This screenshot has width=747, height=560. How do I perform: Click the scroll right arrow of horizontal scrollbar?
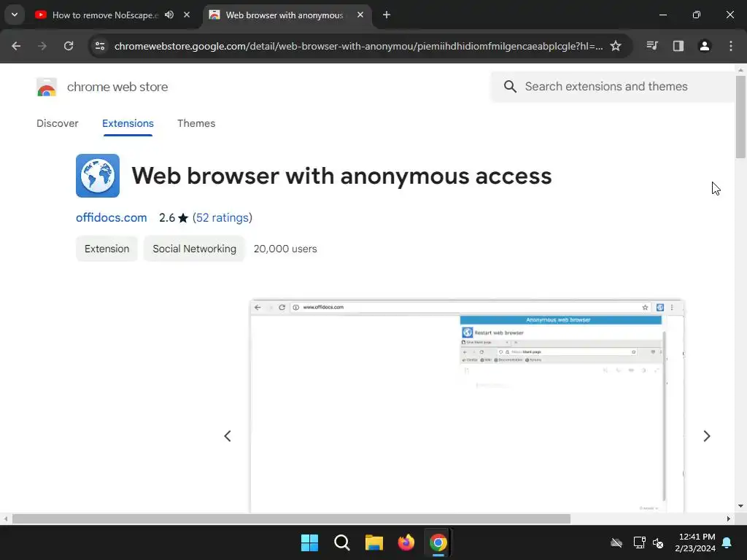pyautogui.click(x=729, y=518)
